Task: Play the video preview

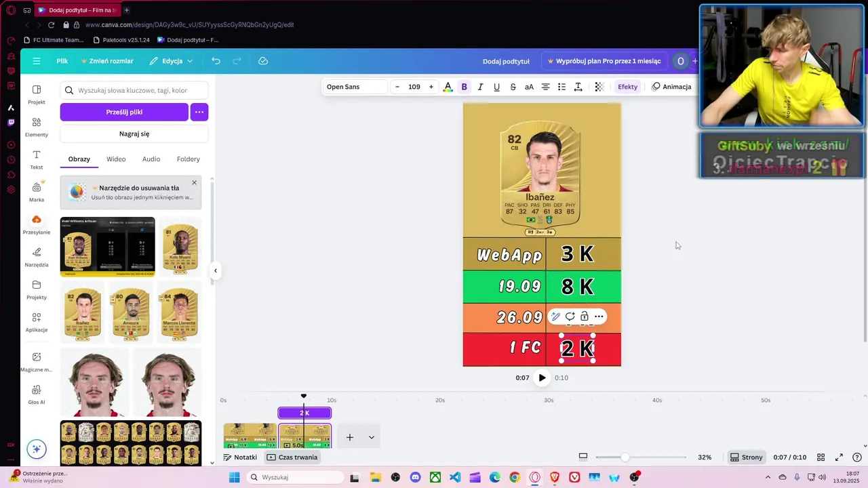Action: (542, 378)
